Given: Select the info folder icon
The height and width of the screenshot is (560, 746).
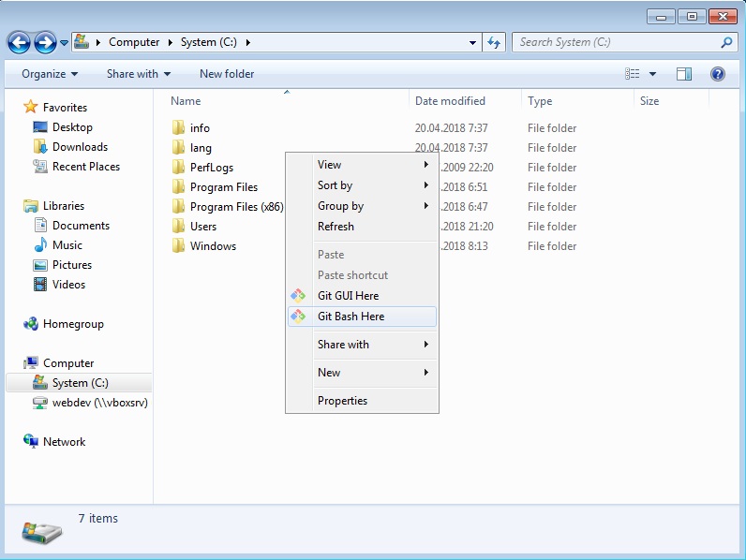Looking at the screenshot, I should [x=178, y=127].
